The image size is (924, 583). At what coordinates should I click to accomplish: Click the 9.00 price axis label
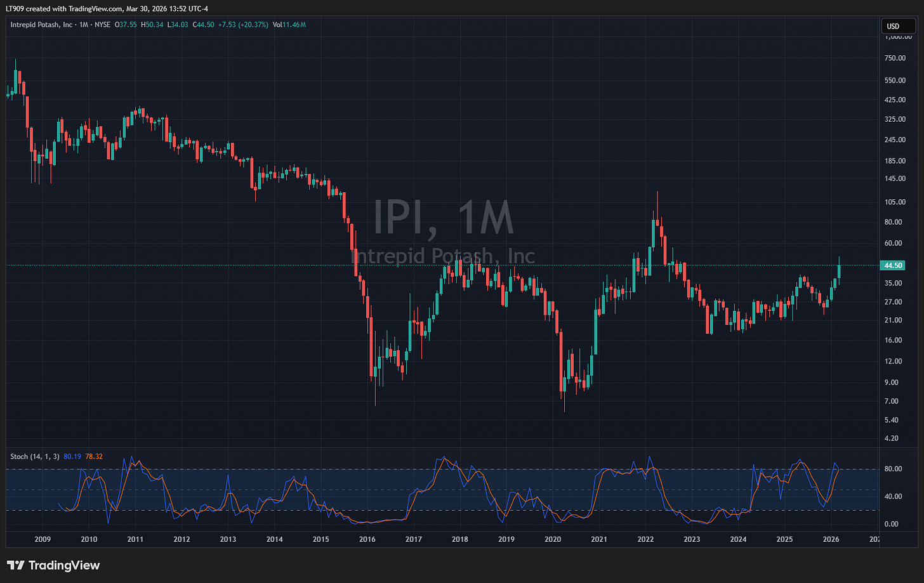[x=891, y=382]
